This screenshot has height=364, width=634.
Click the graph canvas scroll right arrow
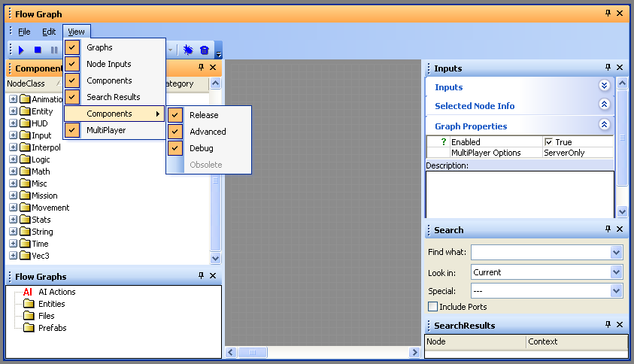414,352
